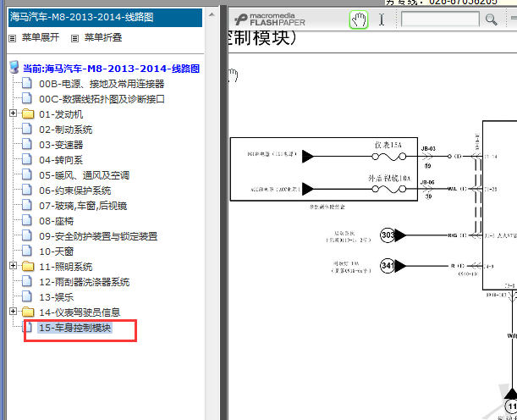Click the icon beside 菜单折叠
The height and width of the screenshot is (420, 517).
[74, 39]
